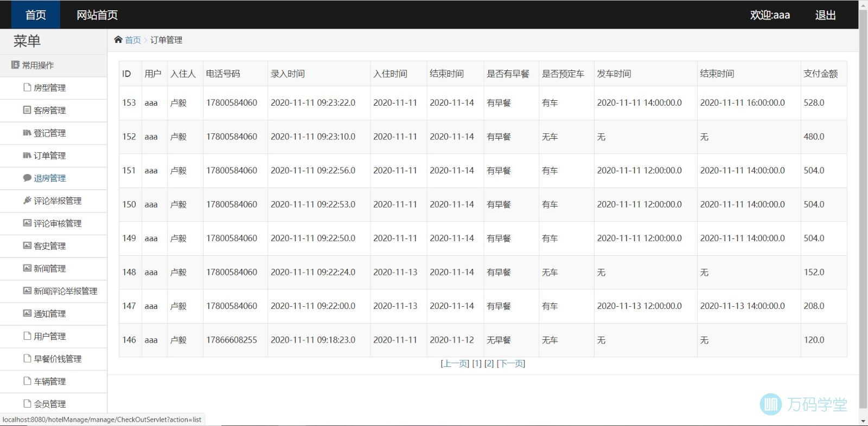
Task: Click the 首页 breadcrumb link
Action: pyautogui.click(x=133, y=40)
